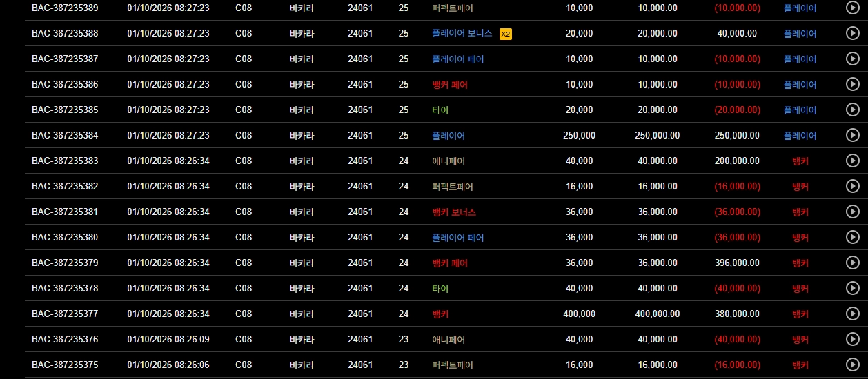Play replay for bet BAC-387235388
The height and width of the screenshot is (379, 868).
tap(853, 33)
